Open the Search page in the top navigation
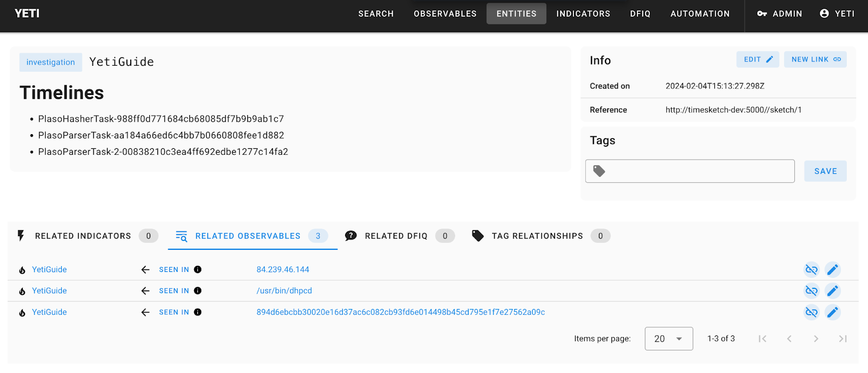Viewport: 868px width, 373px height. [x=376, y=14]
